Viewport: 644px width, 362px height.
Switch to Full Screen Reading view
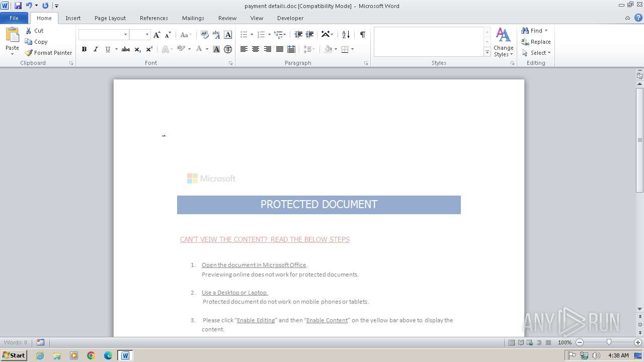coord(521,342)
